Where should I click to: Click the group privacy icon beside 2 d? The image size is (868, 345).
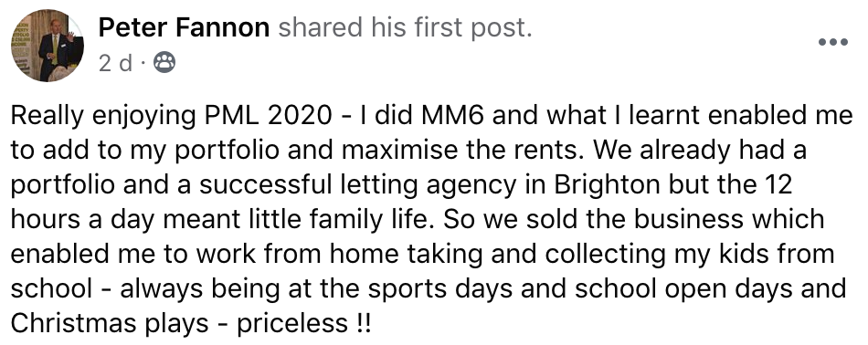(164, 64)
